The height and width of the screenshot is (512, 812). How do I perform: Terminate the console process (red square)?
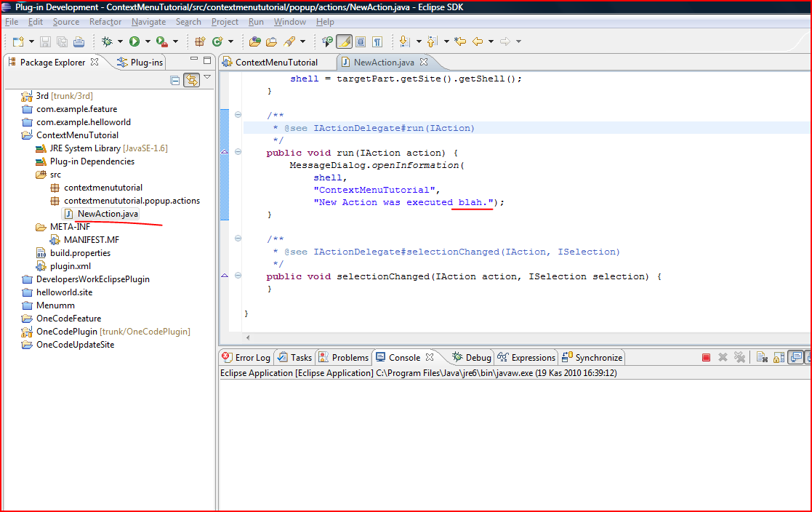pos(706,358)
